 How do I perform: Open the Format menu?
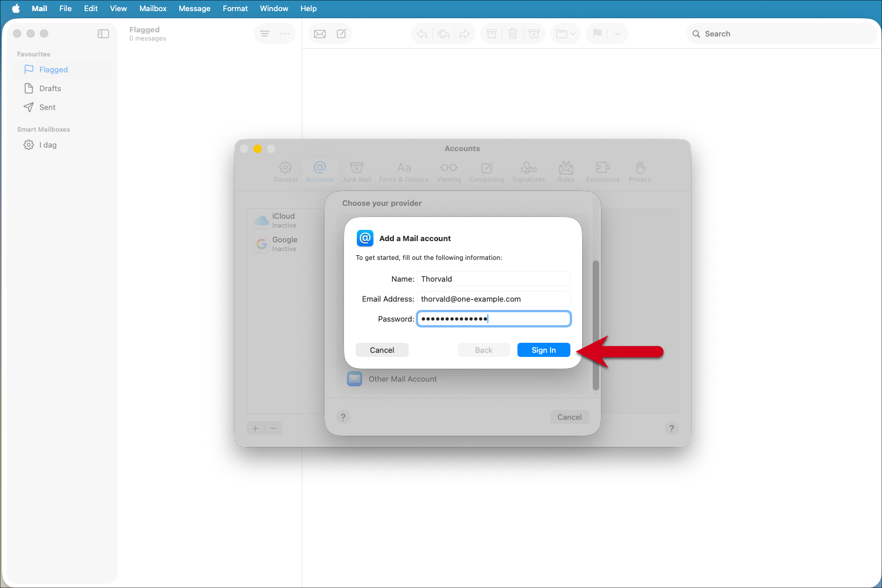point(235,8)
